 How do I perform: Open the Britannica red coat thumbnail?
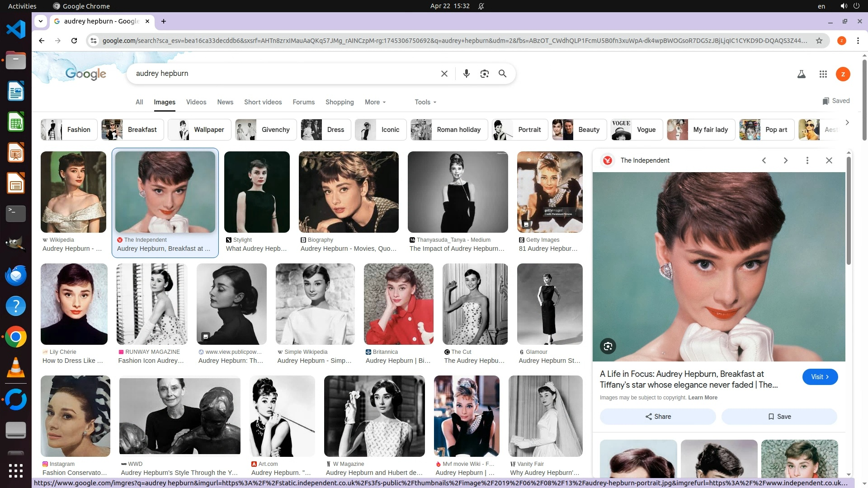[398, 304]
